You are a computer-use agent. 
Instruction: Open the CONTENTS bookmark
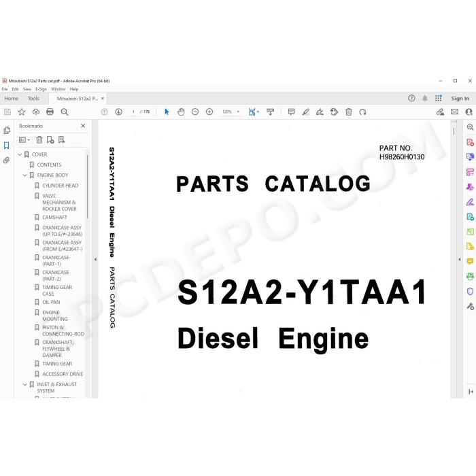49,165
